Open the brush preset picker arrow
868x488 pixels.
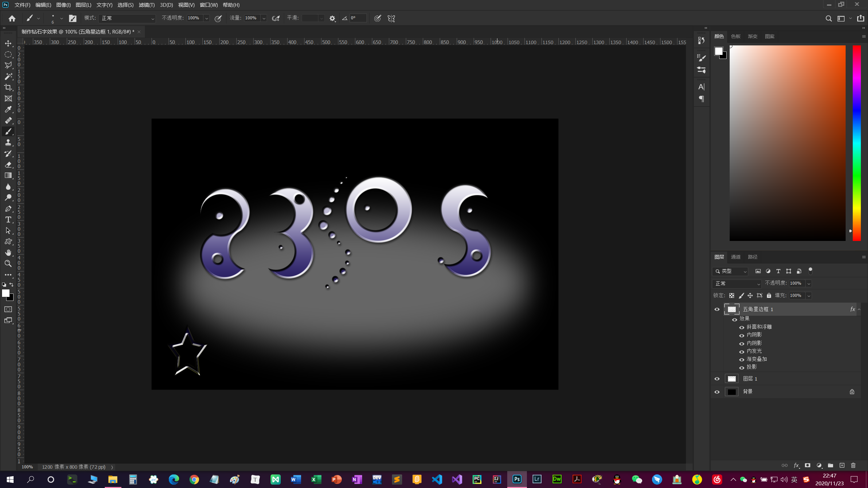point(61,18)
